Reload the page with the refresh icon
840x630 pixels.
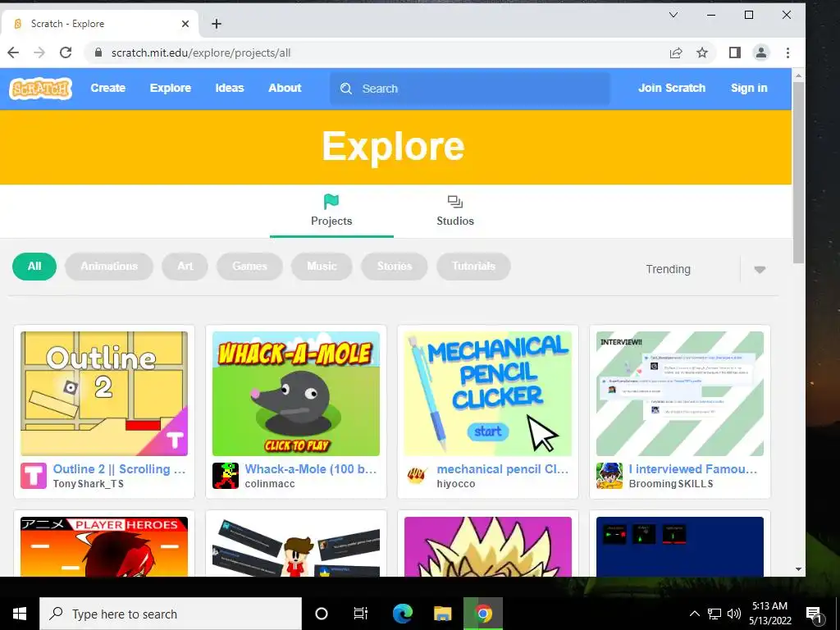point(66,52)
